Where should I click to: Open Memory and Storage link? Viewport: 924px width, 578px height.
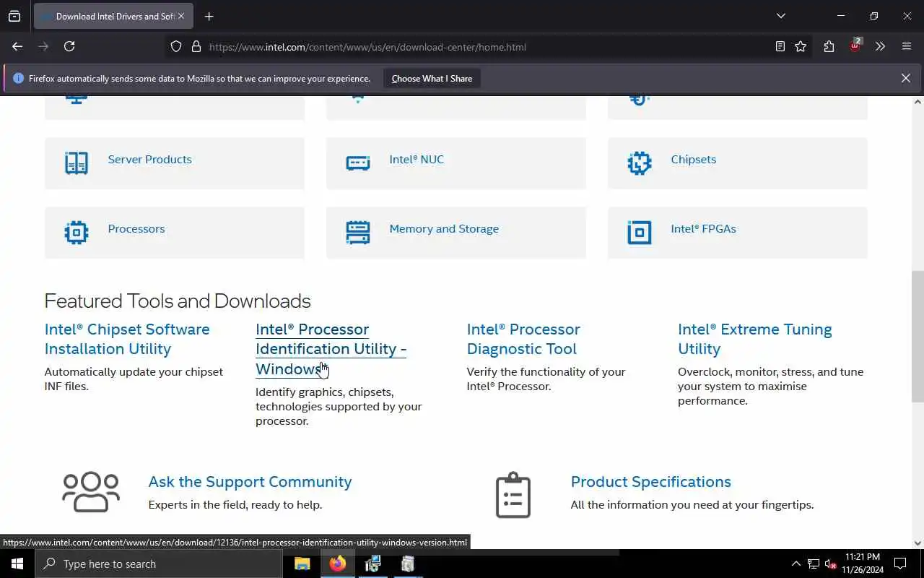(444, 229)
